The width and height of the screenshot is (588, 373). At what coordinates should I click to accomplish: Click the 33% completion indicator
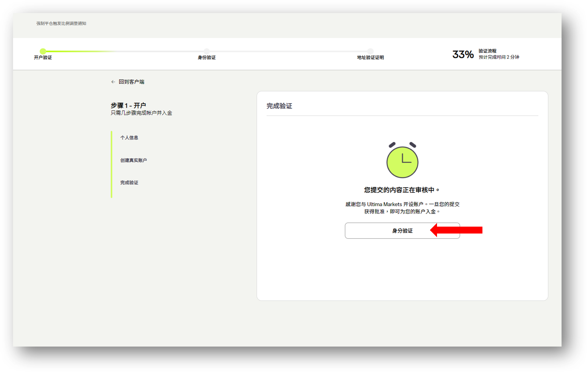(x=463, y=54)
